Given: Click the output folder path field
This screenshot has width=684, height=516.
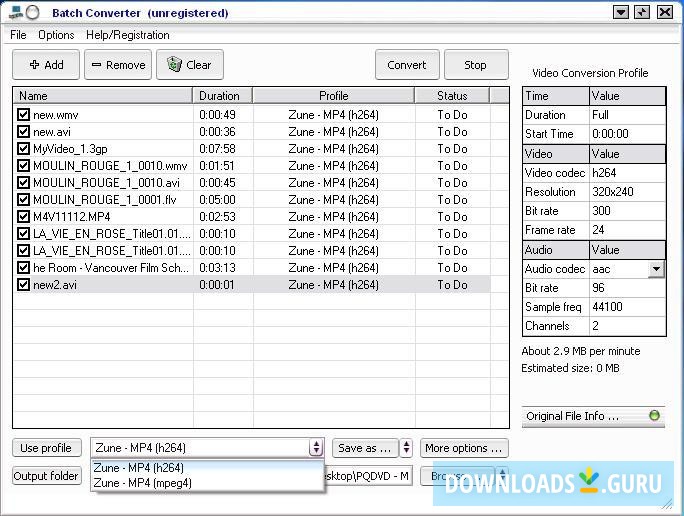Looking at the screenshot, I should pos(368,476).
